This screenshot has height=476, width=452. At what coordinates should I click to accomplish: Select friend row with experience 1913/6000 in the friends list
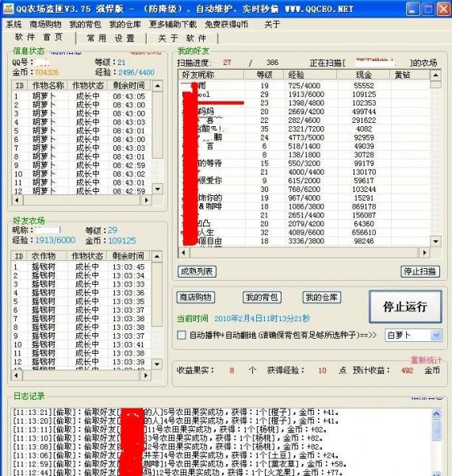(x=305, y=94)
